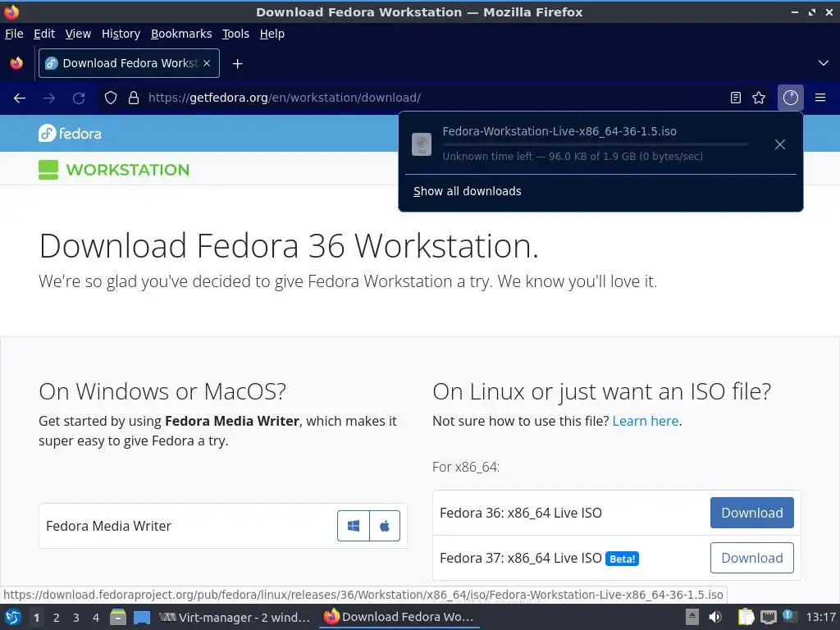Click the ISO file icon in downloads panel

422,144
